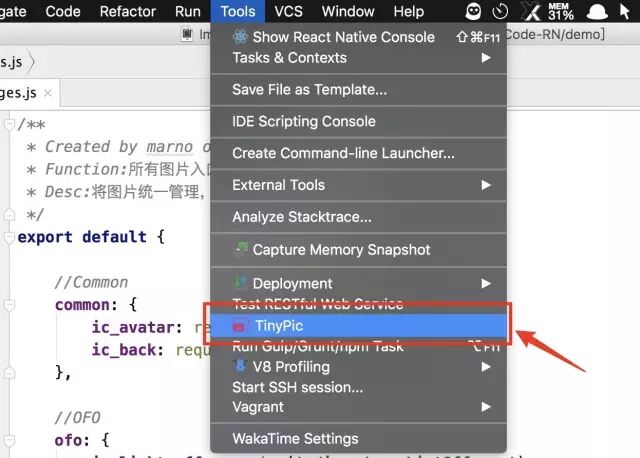Image resolution: width=640 pixels, height=458 pixels.
Task: Close the Images.js editor tab
Action: (x=48, y=93)
